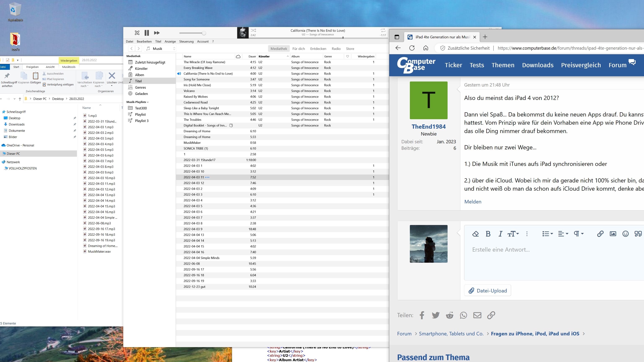
Task: Insert a quote in the editor
Action: [x=638, y=234]
